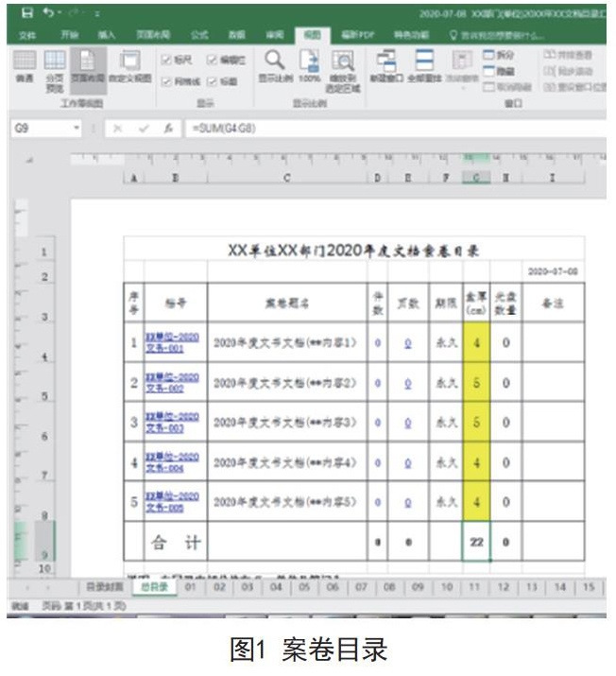Screen dimensions: 616x676
Task: Open the Review (审阅) ribbon tab
Action: click(274, 35)
